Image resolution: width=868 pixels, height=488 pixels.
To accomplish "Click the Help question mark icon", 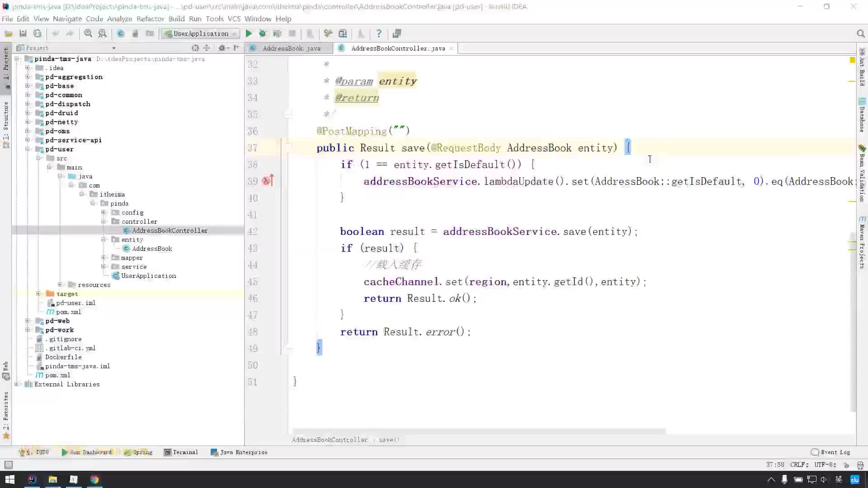I will click(379, 33).
